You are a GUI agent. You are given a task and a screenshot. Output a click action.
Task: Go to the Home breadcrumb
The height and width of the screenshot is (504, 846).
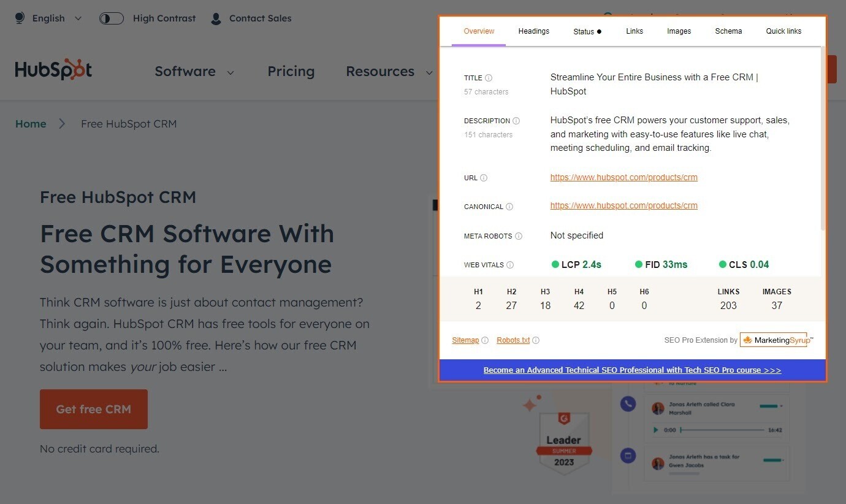pyautogui.click(x=31, y=124)
